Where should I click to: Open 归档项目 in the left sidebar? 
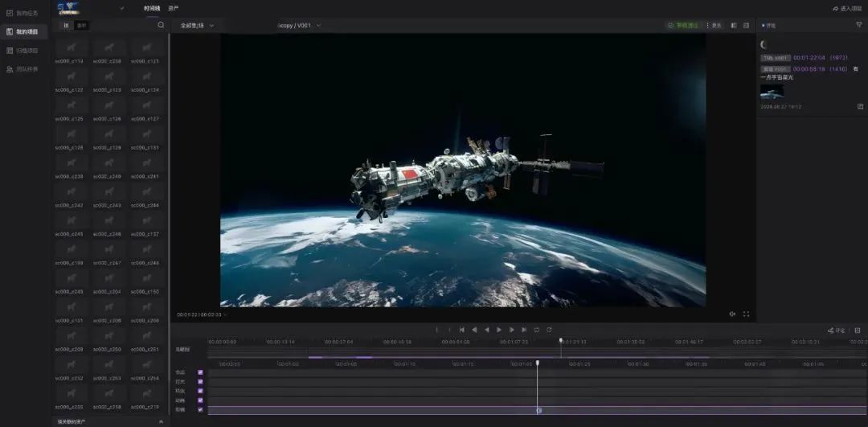[x=23, y=51]
